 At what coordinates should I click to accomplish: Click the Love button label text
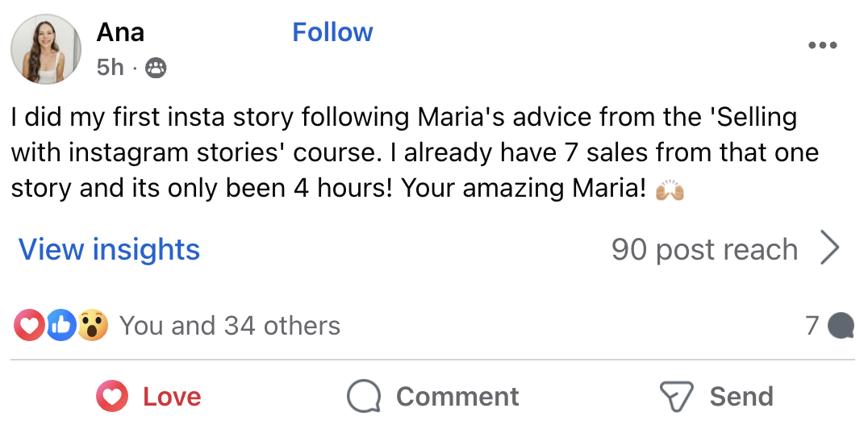tap(172, 397)
